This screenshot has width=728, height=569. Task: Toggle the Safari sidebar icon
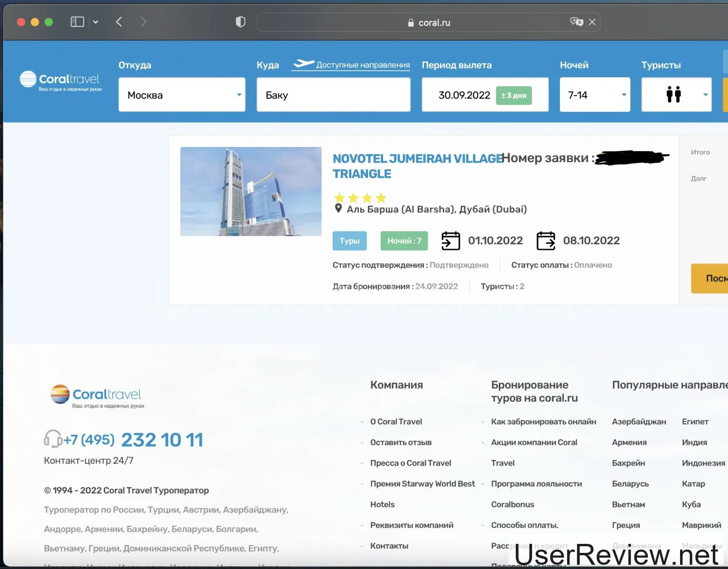click(x=77, y=22)
